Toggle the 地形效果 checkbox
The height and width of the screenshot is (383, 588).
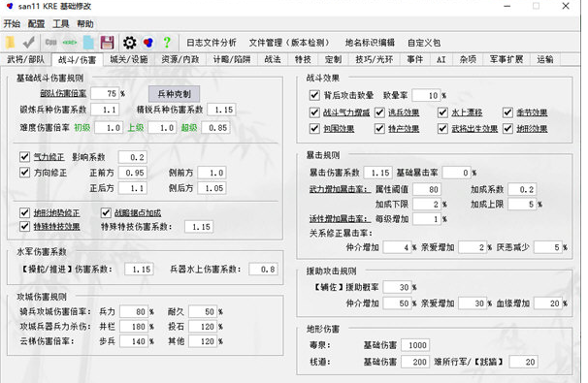507,129
